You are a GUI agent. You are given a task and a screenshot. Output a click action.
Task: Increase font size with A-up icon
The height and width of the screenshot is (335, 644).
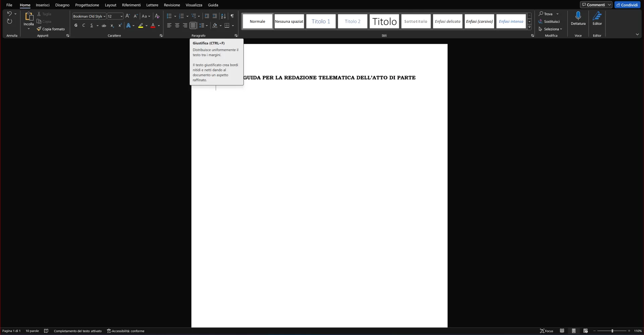(127, 16)
